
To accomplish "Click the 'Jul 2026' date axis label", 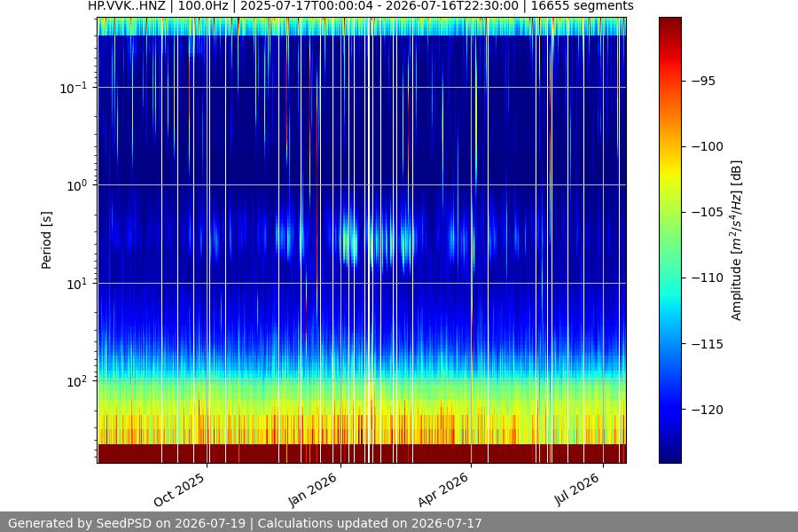I will pyautogui.click(x=576, y=489).
